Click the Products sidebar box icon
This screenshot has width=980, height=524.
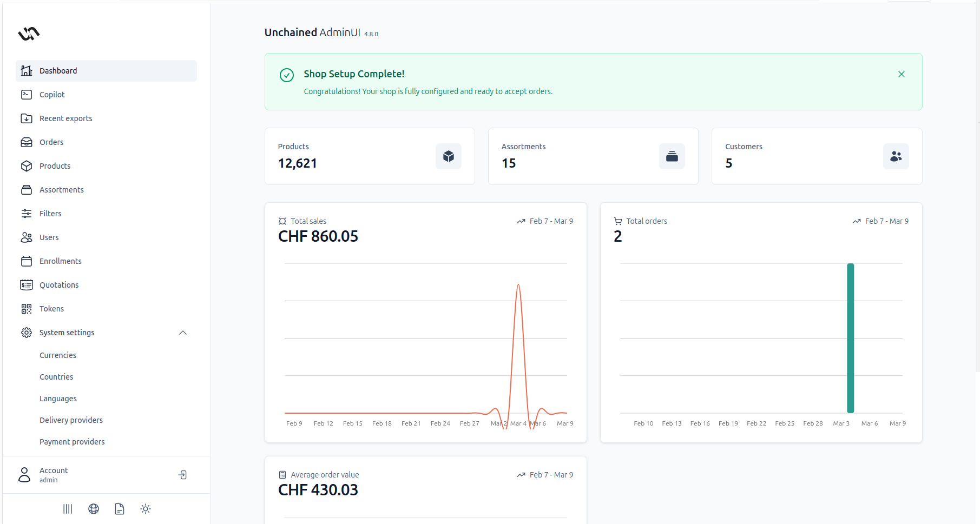[x=27, y=166]
